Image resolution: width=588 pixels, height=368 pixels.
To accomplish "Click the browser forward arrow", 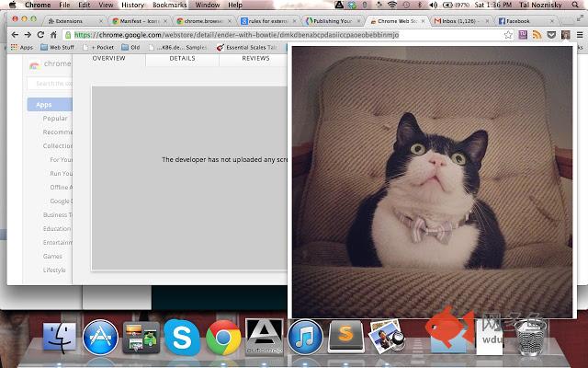I will pos(28,35).
